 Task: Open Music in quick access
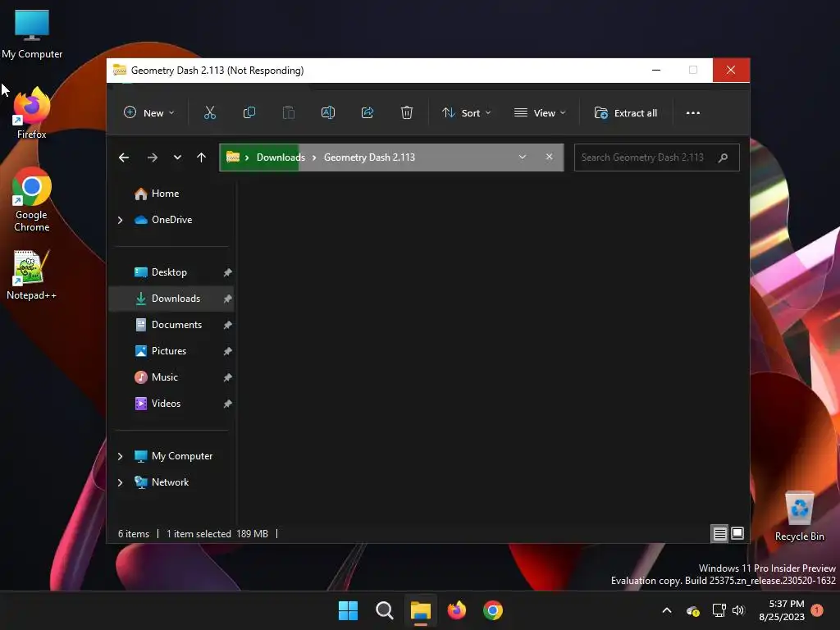164,377
